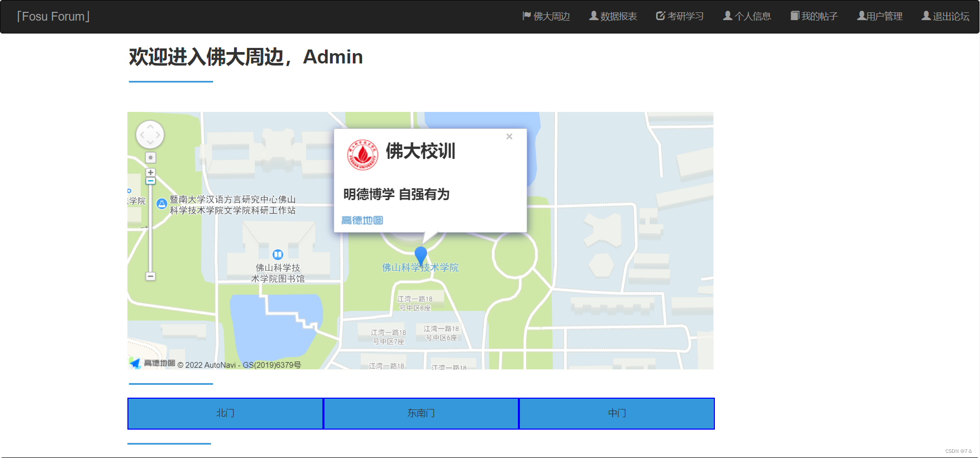Click the zoom slider vertical track
The height and width of the screenshot is (458, 980).
pos(150,228)
